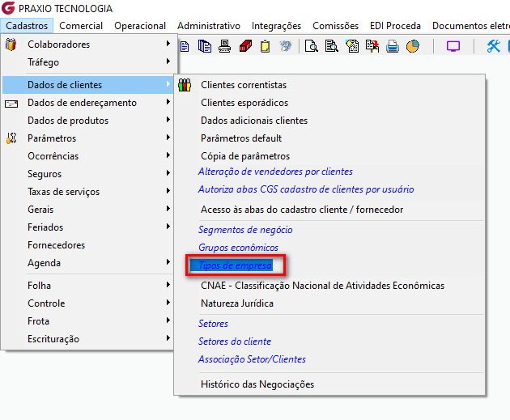Open Clientes esporádicos

[244, 103]
